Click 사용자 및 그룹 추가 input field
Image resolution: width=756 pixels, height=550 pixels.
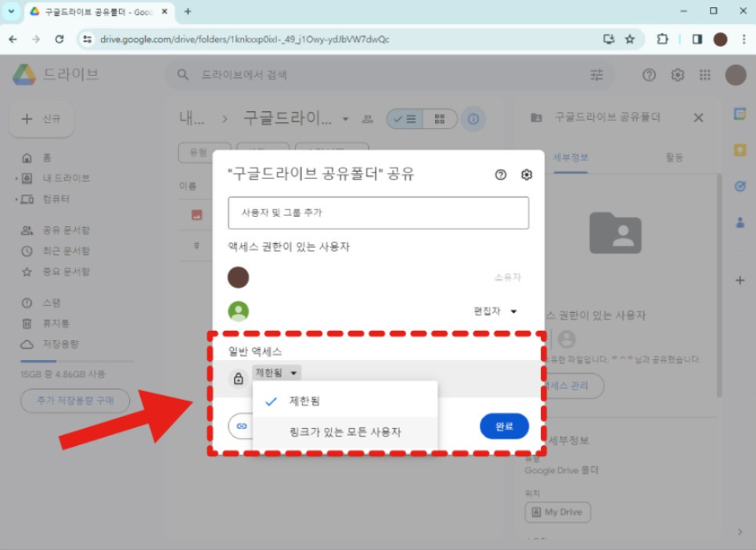pyautogui.click(x=379, y=213)
